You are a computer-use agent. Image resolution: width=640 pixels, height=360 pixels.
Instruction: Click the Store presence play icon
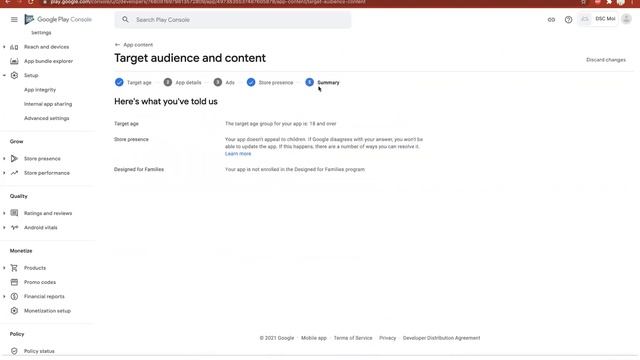click(14, 158)
